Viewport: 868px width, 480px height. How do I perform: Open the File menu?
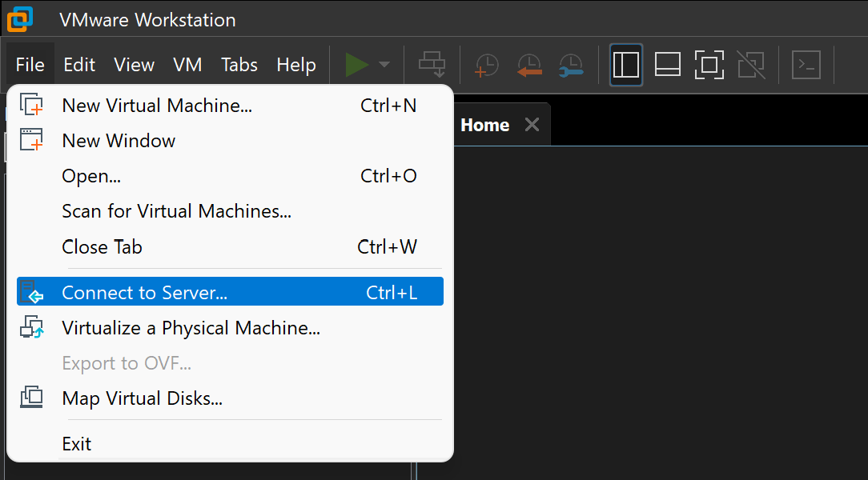pos(30,65)
